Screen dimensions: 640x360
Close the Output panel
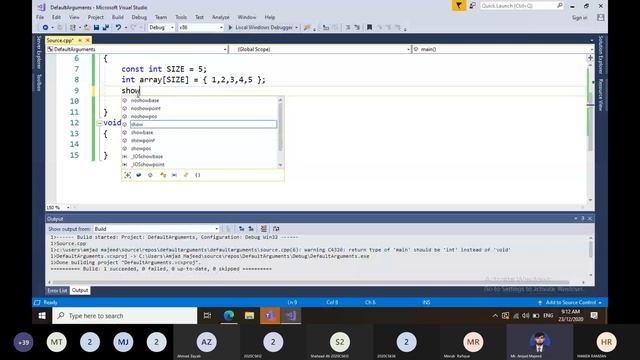pyautogui.click(x=590, y=219)
